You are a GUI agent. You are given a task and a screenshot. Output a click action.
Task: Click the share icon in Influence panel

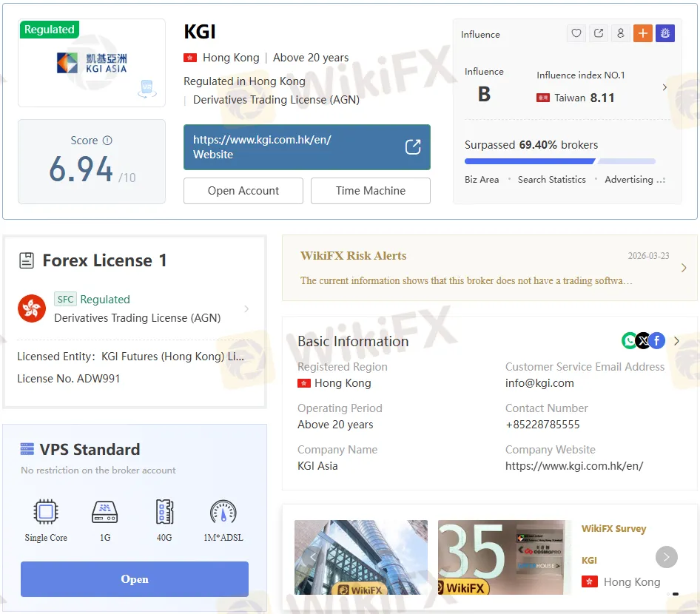click(599, 33)
